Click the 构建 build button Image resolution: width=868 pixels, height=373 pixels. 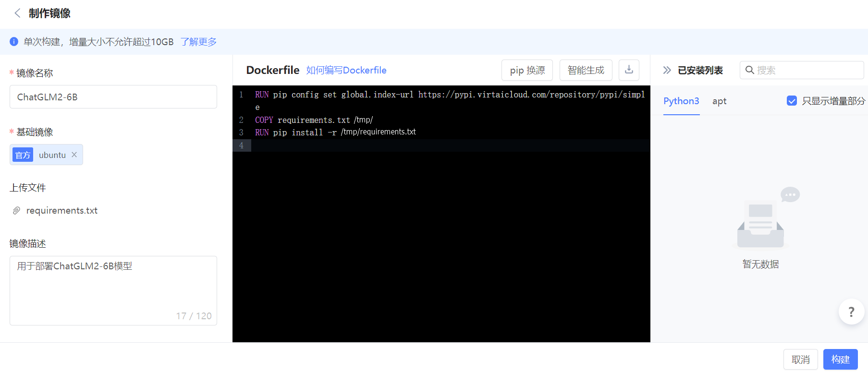pos(840,360)
